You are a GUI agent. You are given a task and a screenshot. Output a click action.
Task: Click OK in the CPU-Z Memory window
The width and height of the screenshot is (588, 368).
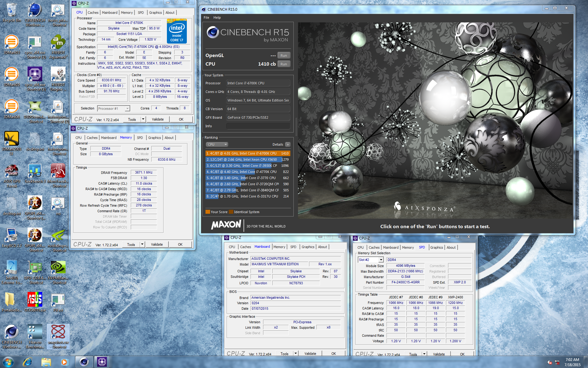coord(180,244)
